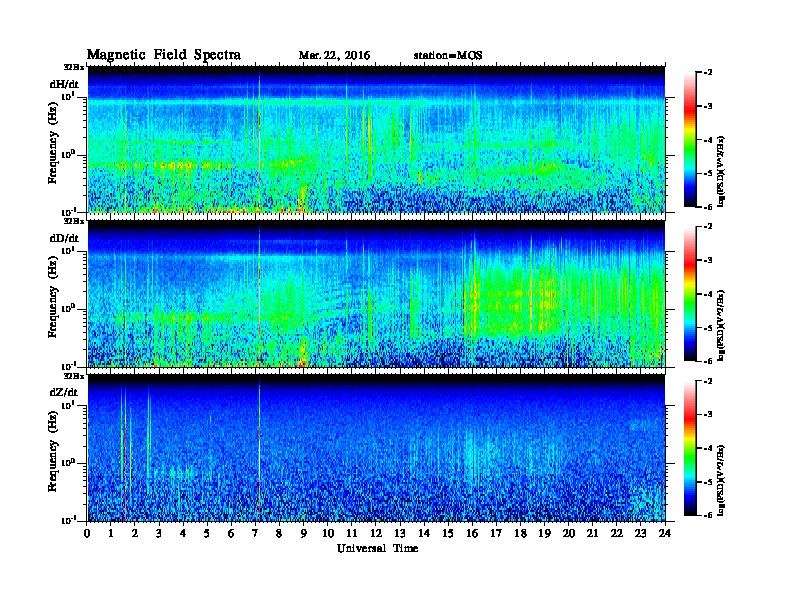The height and width of the screenshot is (612, 792).
Task: Click hour "9" on the Universal Time axis
Action: click(x=303, y=533)
